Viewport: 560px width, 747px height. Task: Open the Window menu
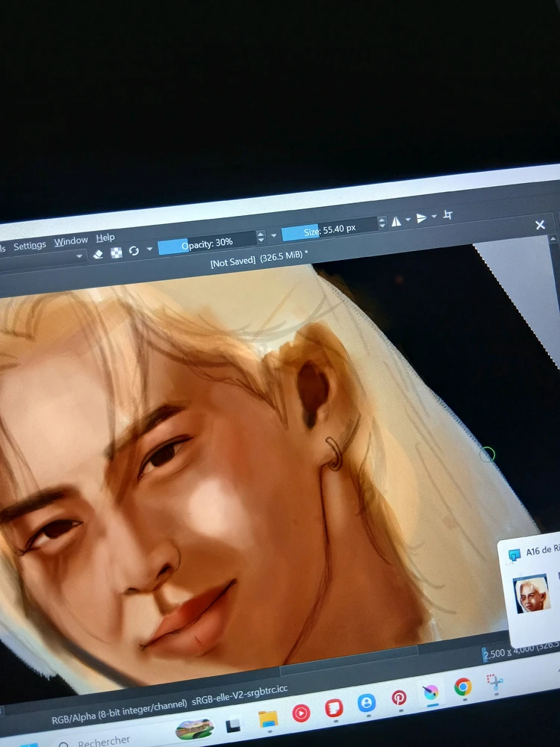pos(71,241)
